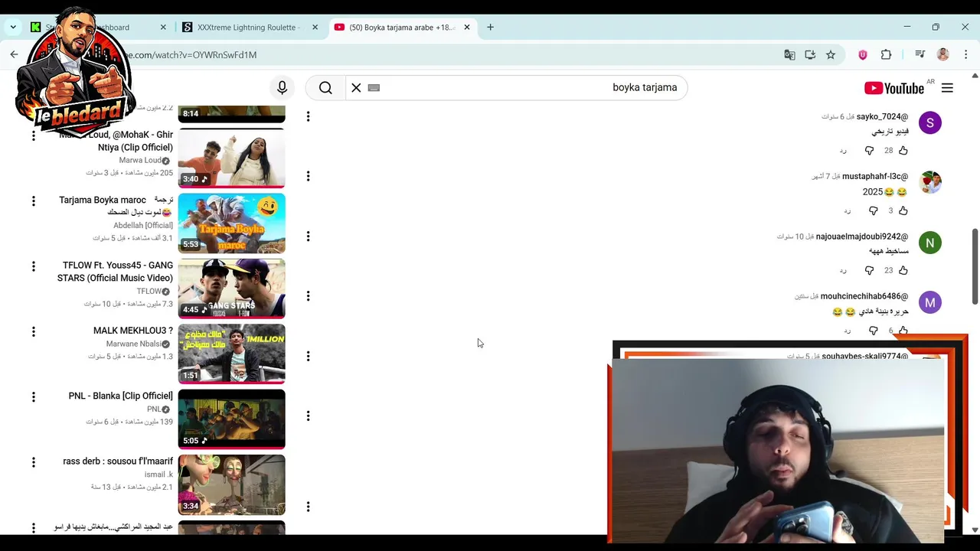Open Chrome's three-dot menu
This screenshot has width=980, height=551.
[x=965, y=54]
